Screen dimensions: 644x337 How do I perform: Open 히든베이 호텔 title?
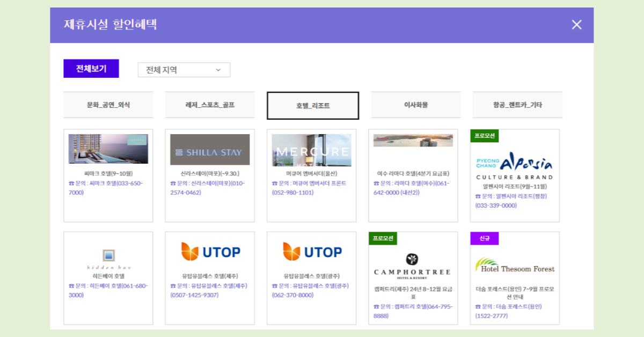pyautogui.click(x=108, y=276)
